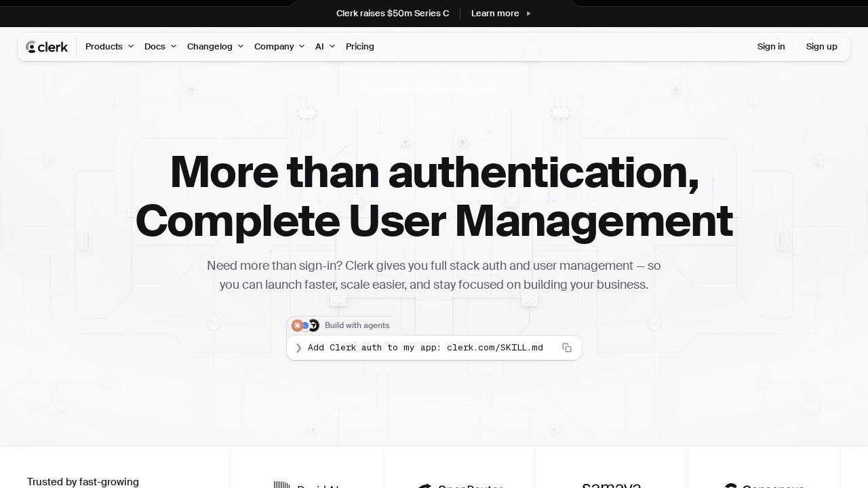The width and height of the screenshot is (868, 488).
Task: Click the prompt chevron before Add Clerk auth
Action: pos(298,348)
